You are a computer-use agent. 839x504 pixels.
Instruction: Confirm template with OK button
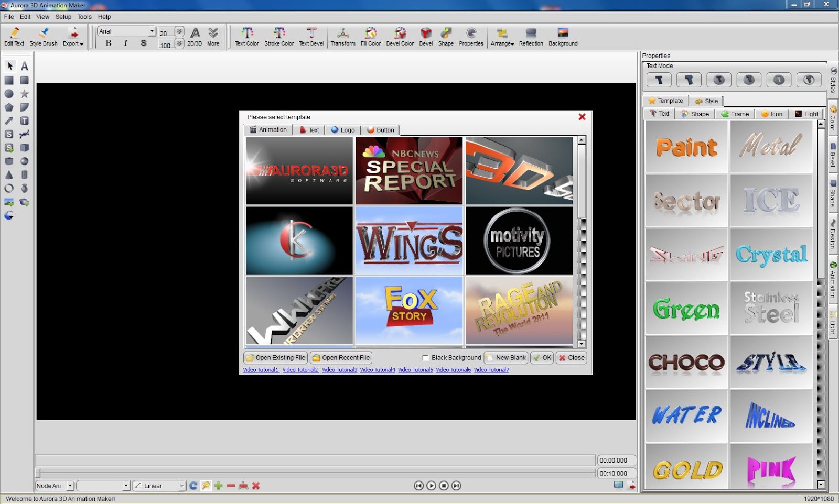tap(542, 358)
